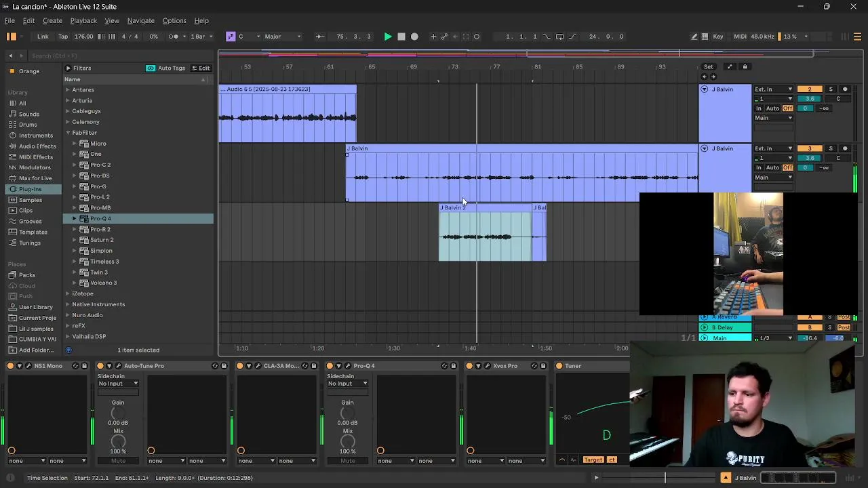Image resolution: width=868 pixels, height=488 pixels.
Task: Open the Playback menu
Action: (x=83, y=21)
